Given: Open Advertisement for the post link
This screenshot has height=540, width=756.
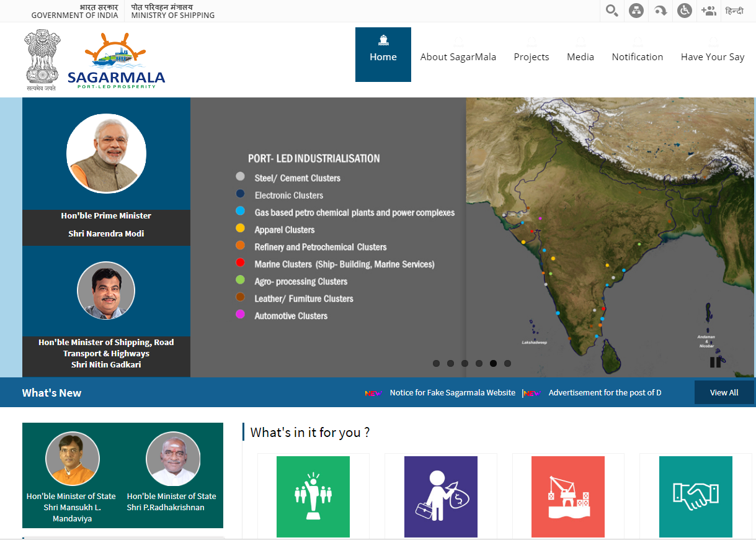Looking at the screenshot, I should 605,392.
